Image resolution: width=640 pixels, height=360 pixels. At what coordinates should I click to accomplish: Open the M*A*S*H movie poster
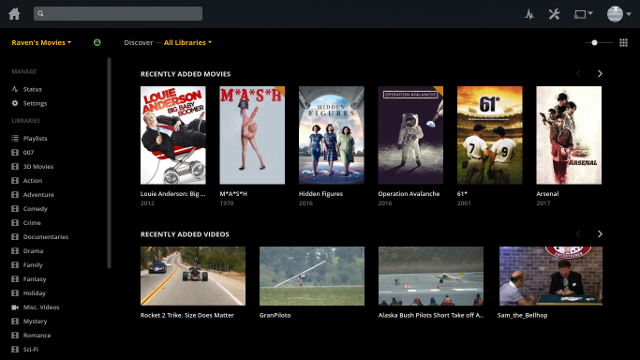(x=252, y=135)
